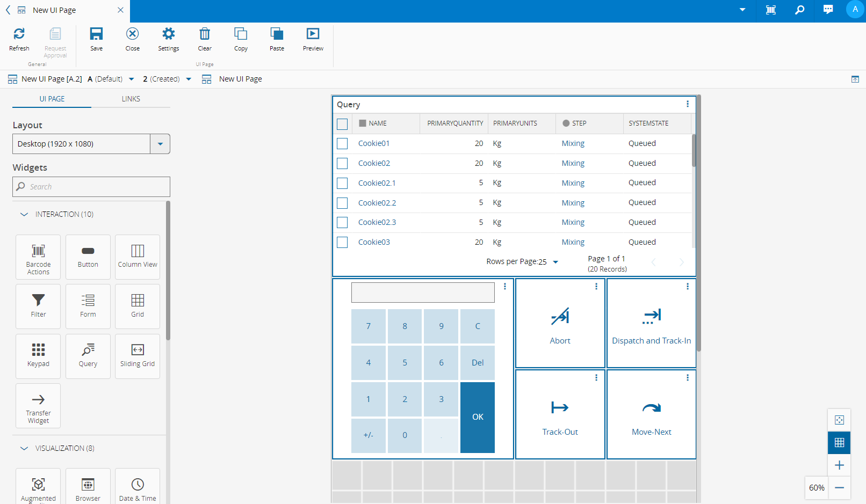Toggle the grid view button
This screenshot has width=866, height=504.
839,443
